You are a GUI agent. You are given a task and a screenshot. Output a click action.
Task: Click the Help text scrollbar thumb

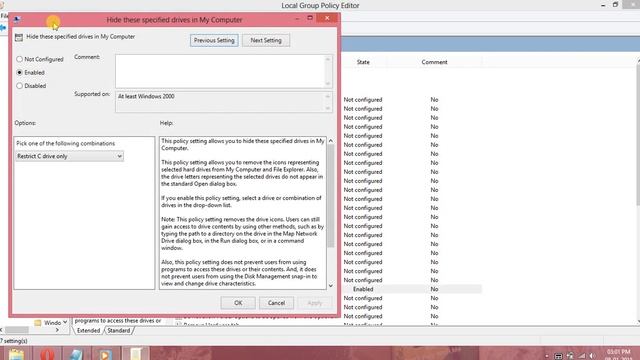tap(331, 196)
